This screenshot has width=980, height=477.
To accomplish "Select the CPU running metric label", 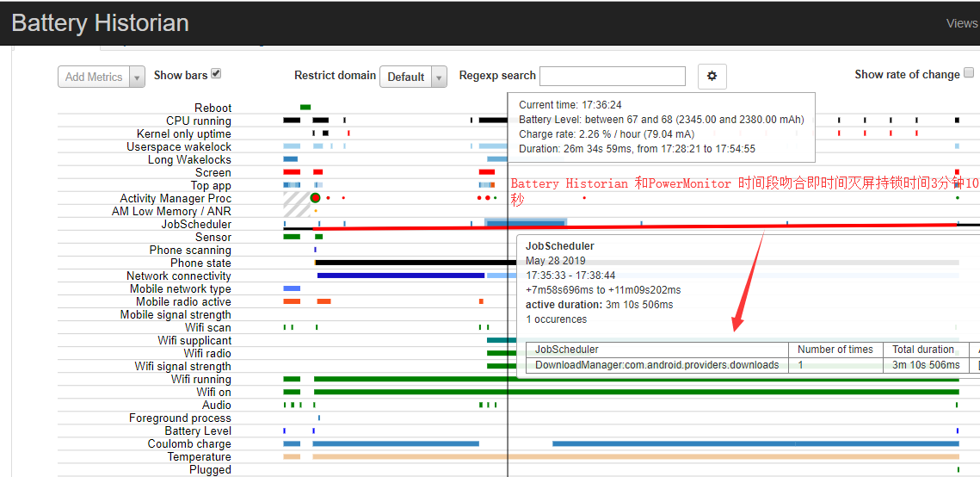I will [198, 121].
